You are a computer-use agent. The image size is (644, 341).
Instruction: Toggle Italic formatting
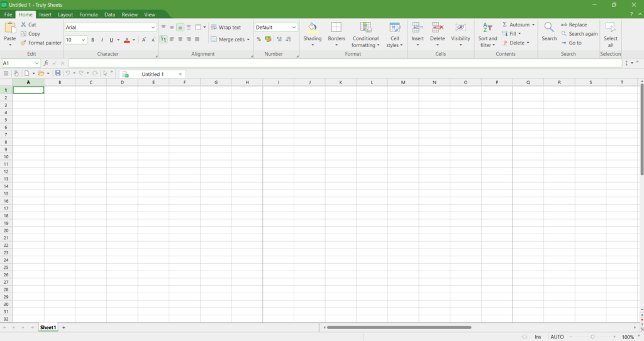(102, 40)
